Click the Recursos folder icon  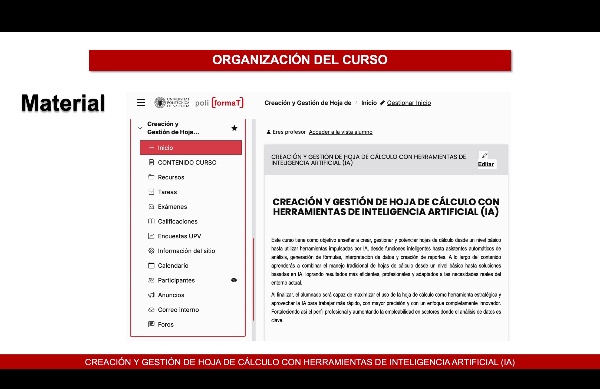click(x=151, y=177)
